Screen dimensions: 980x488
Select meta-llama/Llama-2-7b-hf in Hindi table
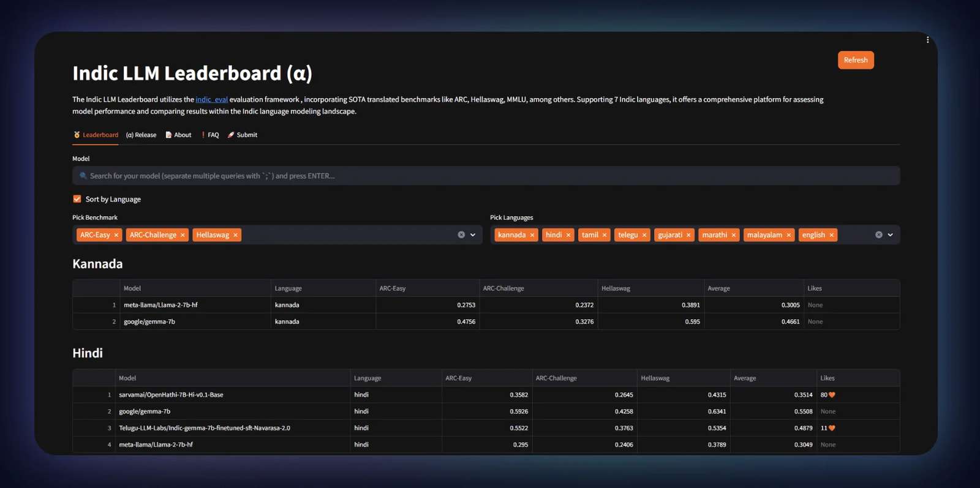point(156,445)
